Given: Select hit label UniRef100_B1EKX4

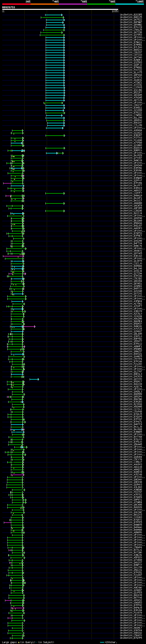Looking at the screenshot, I should [x=131, y=148].
